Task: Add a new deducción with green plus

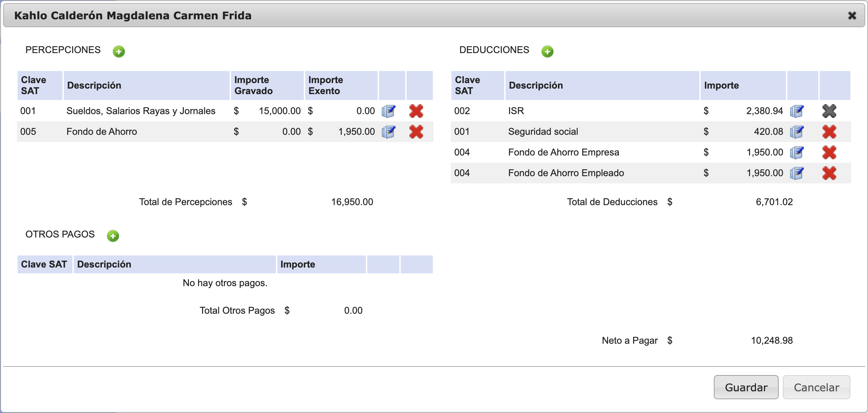Action: [547, 52]
